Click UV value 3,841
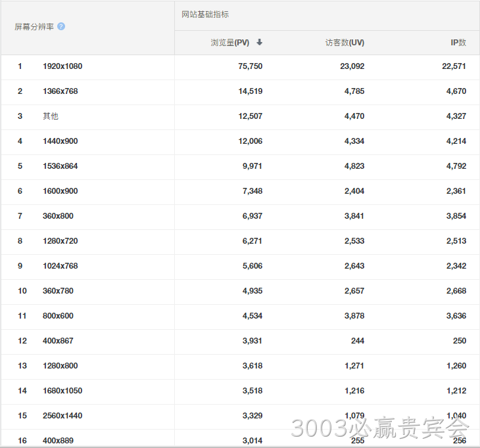480x448 pixels. [x=354, y=216]
